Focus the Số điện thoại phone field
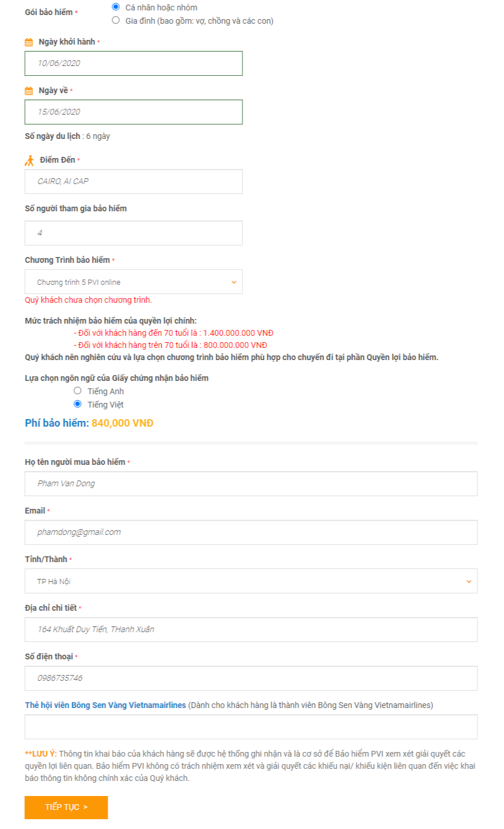 (x=251, y=678)
